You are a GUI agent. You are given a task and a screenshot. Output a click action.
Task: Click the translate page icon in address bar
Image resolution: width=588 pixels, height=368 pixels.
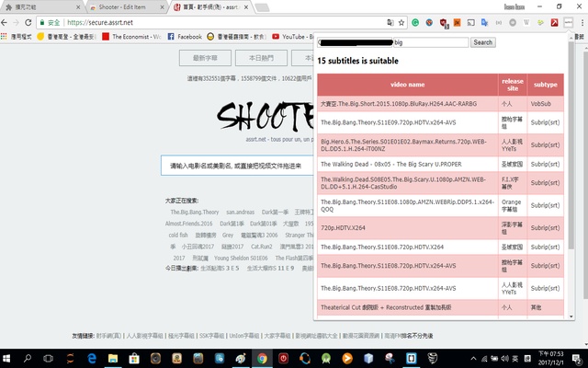390,23
